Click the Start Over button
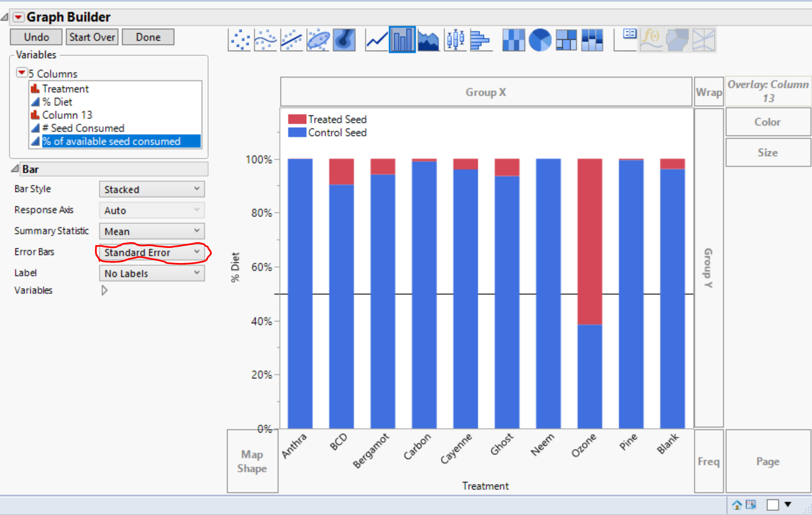812x515 pixels. point(92,37)
